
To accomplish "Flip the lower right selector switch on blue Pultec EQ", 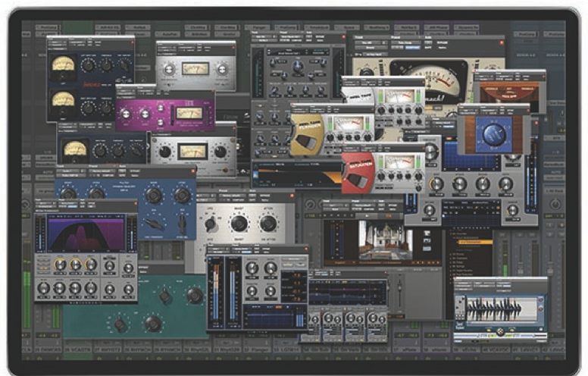I will point(183,223).
